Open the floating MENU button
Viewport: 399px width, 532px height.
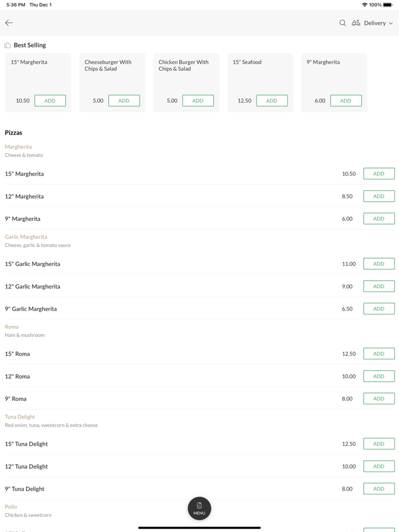coord(199,508)
